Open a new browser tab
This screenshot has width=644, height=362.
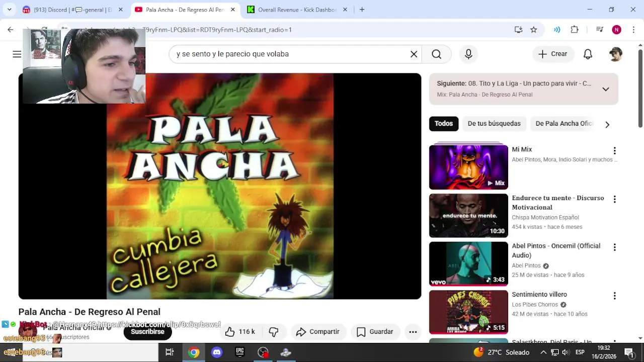coord(362,10)
